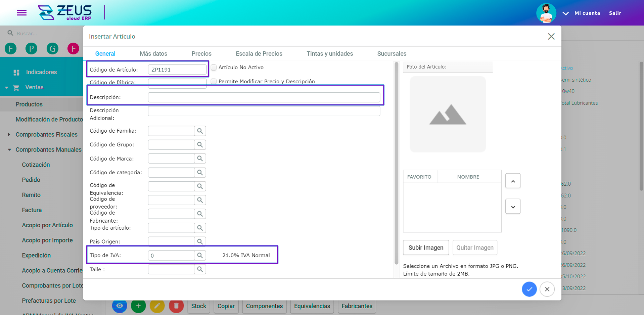Toggle product preview with the blue eye icon
644x315 pixels.
pyautogui.click(x=120, y=306)
